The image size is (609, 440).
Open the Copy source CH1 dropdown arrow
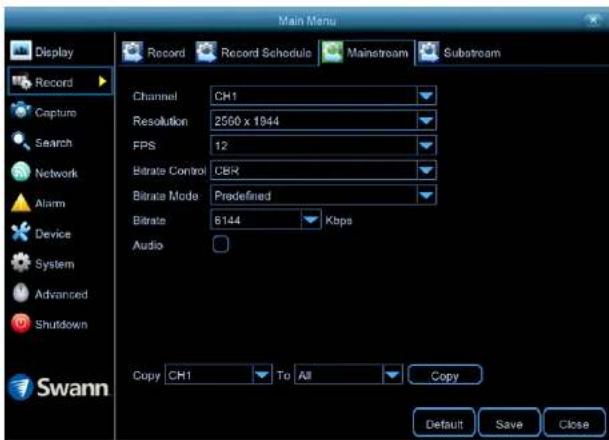click(x=262, y=375)
